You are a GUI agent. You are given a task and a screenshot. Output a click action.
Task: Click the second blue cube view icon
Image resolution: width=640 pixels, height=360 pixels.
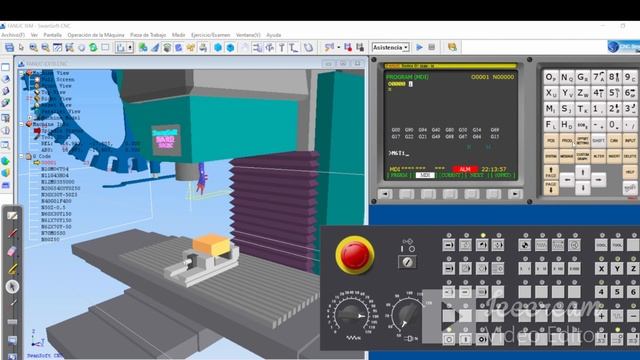point(230,47)
